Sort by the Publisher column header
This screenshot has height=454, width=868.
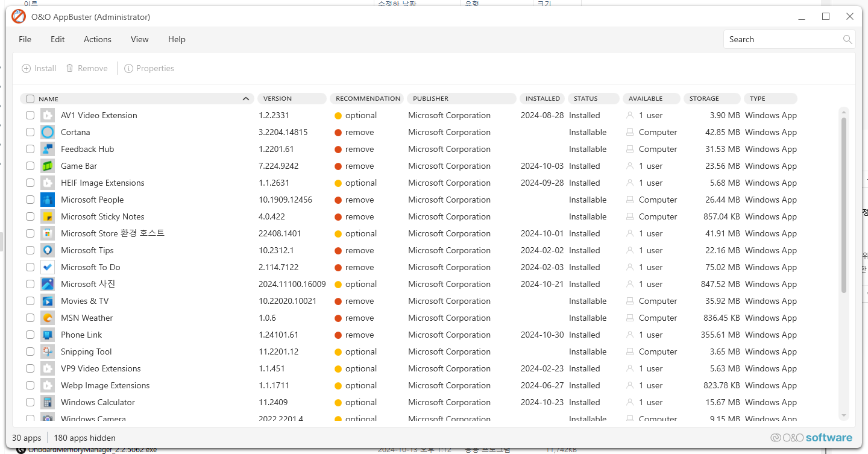pos(461,98)
